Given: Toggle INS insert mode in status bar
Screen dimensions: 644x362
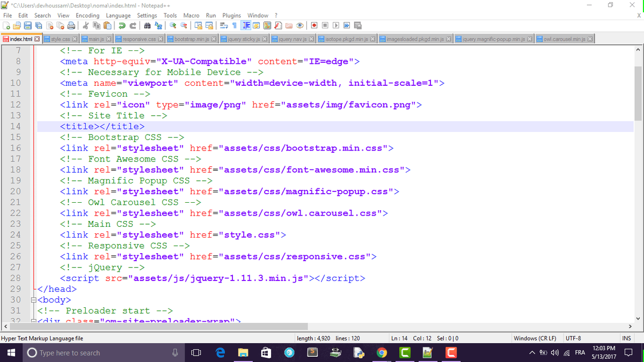Looking at the screenshot, I should pos(626,338).
